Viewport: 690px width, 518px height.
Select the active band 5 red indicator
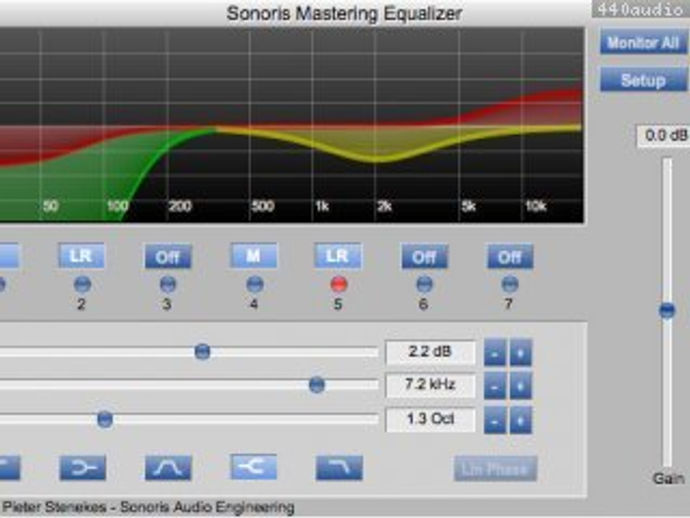click(338, 284)
